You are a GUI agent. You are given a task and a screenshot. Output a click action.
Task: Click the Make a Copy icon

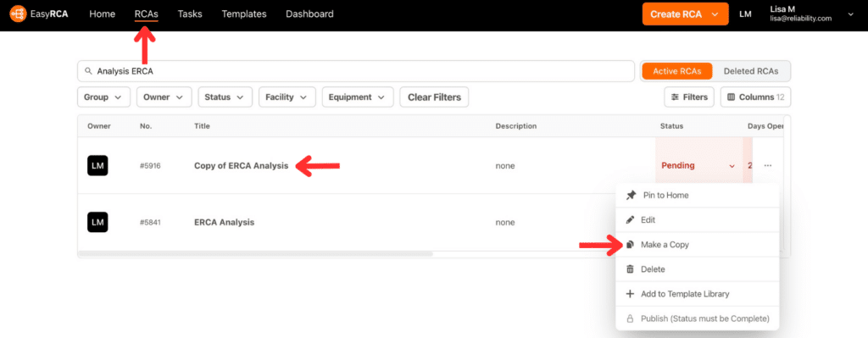click(630, 245)
